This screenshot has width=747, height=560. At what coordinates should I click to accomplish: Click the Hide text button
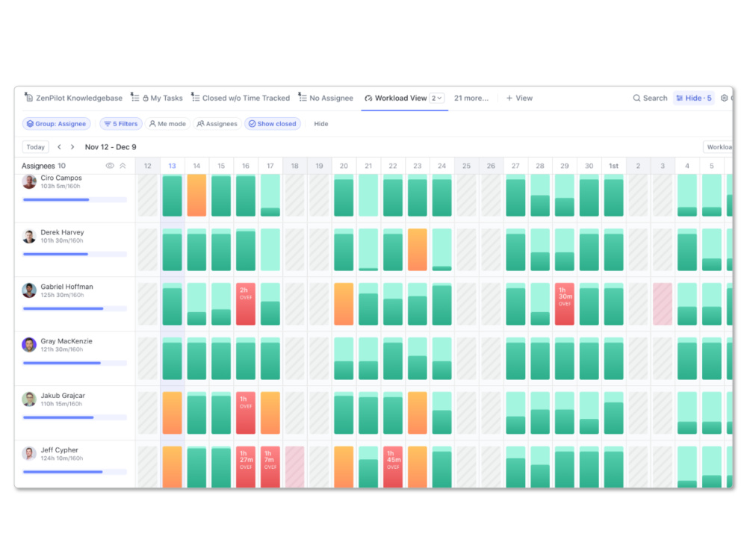pyautogui.click(x=321, y=124)
